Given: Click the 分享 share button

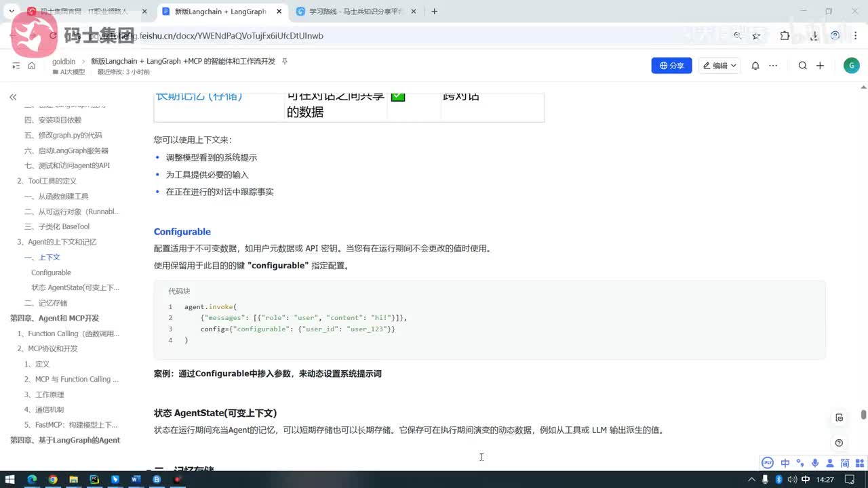Looking at the screenshot, I should (671, 66).
